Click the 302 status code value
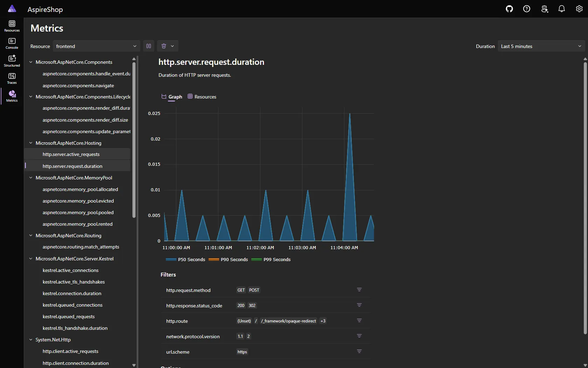Image resolution: width=588 pixels, height=368 pixels. (252, 305)
